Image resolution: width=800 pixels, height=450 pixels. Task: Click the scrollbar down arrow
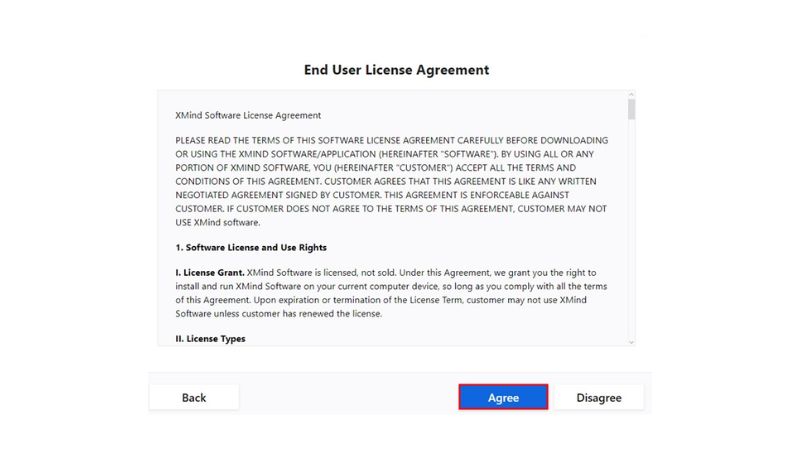point(631,341)
